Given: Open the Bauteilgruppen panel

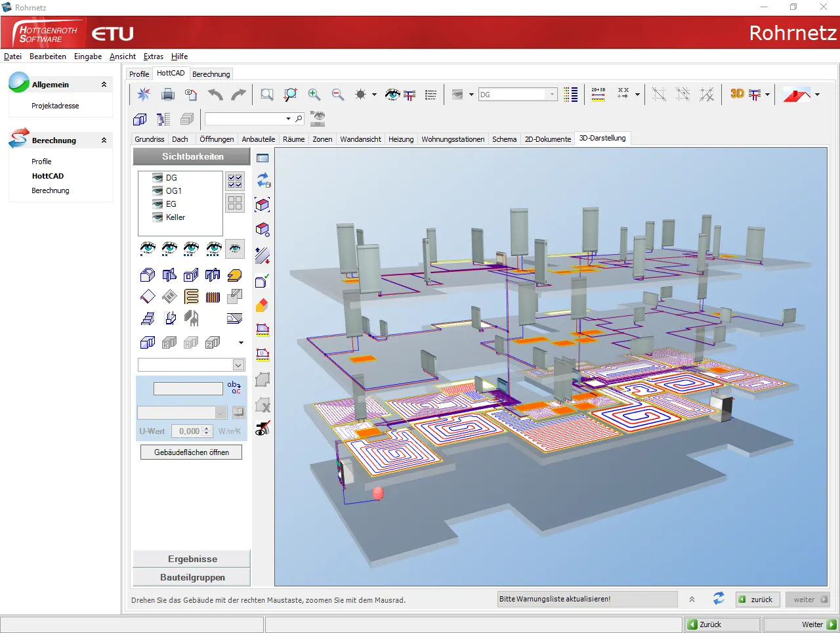Looking at the screenshot, I should point(192,577).
